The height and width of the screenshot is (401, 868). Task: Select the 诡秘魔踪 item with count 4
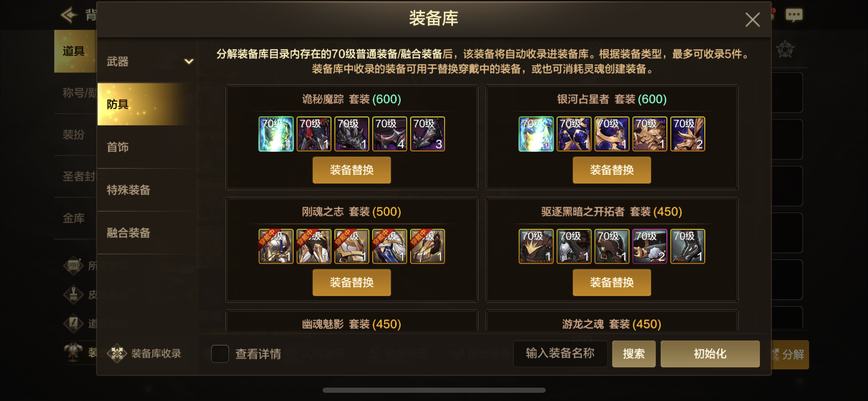tap(389, 134)
